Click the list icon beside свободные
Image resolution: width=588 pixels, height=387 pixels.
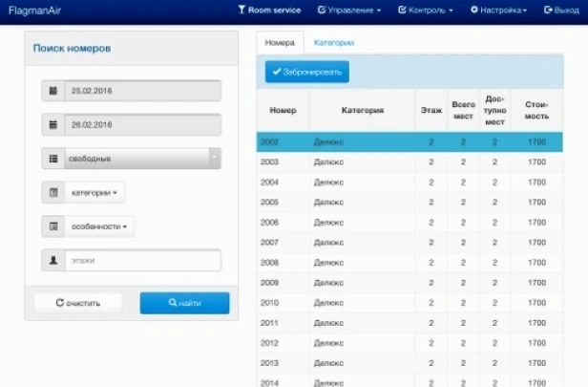point(53,159)
